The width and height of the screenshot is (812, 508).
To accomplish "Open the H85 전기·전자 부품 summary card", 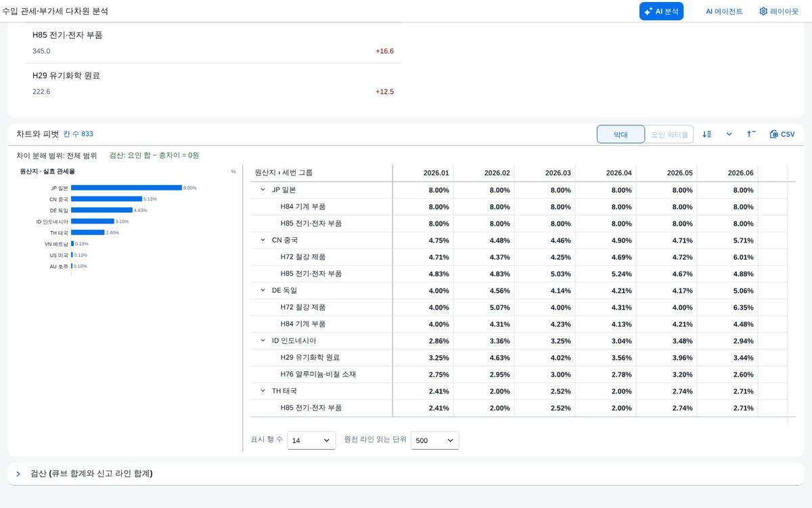I will click(213, 43).
